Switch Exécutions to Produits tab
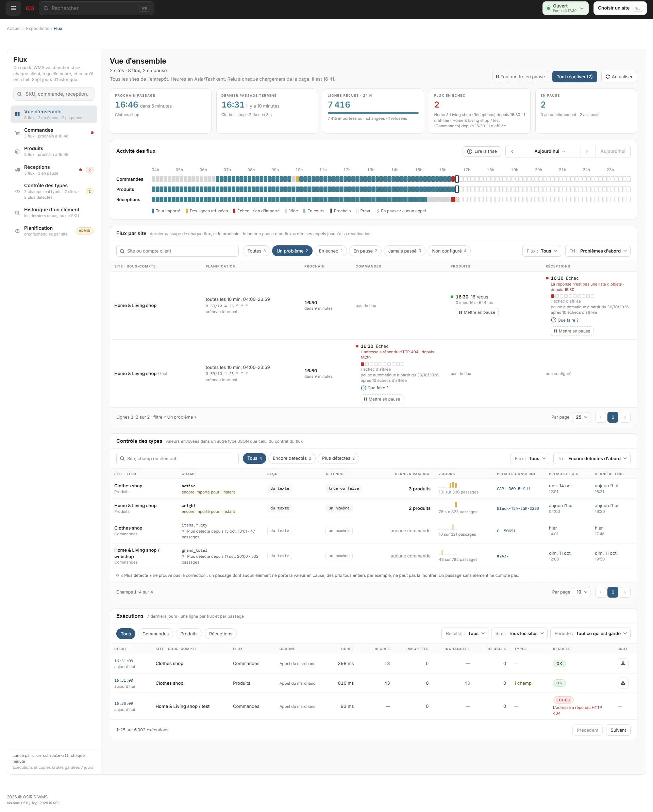 pyautogui.click(x=189, y=634)
